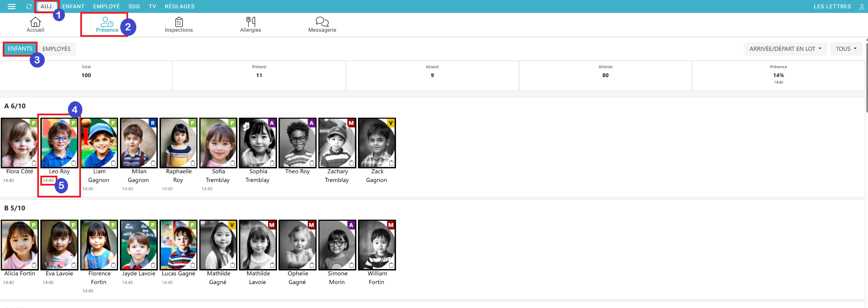
Task: Click the AUJ. today button
Action: 47,6
